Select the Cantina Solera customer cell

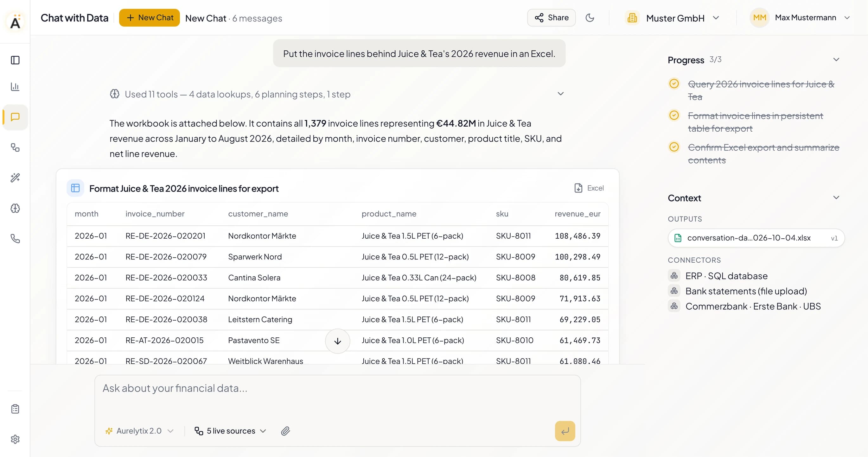pyautogui.click(x=254, y=277)
